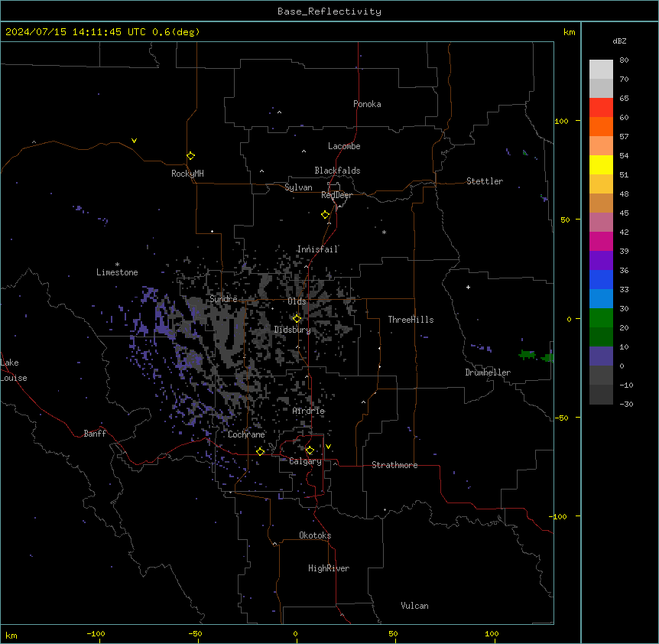This screenshot has width=659, height=644.
Task: Pick the light gray 80-70 dBZ legend swatch
Action: [x=601, y=70]
